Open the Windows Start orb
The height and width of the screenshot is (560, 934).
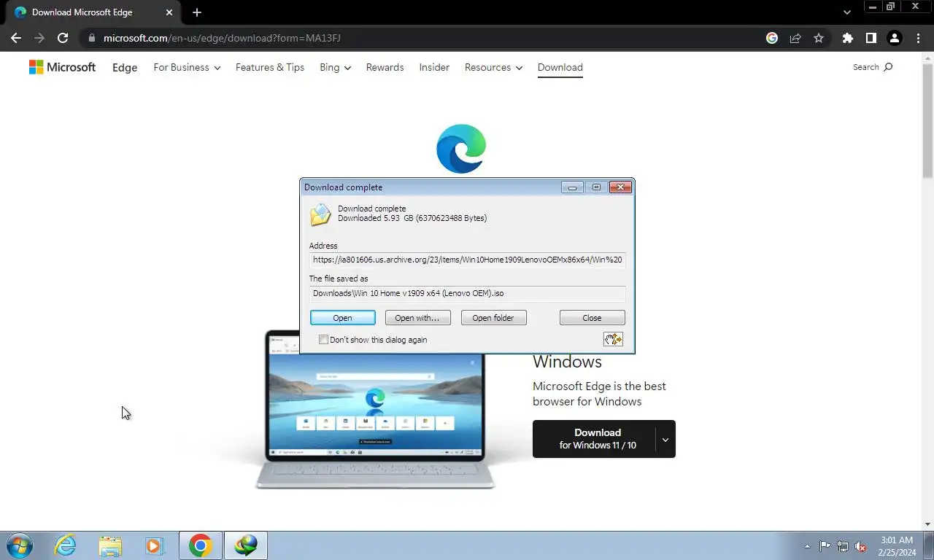click(20, 545)
